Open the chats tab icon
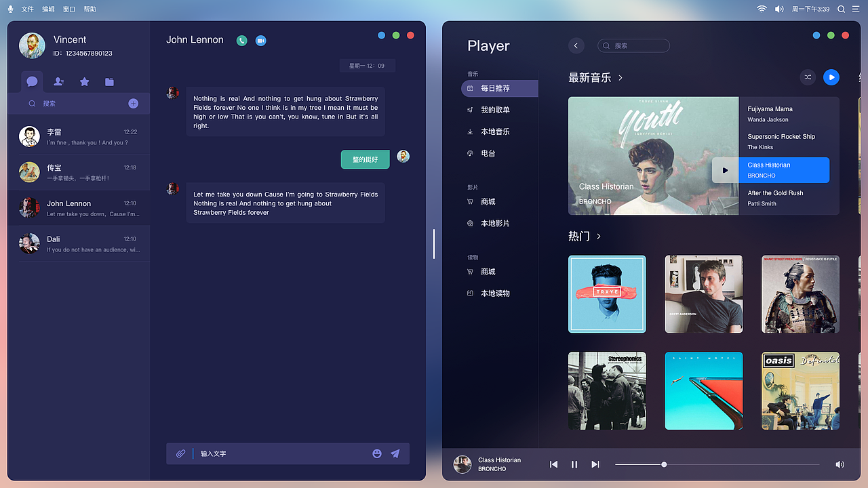Viewport: 868px width, 488px height. (x=32, y=81)
